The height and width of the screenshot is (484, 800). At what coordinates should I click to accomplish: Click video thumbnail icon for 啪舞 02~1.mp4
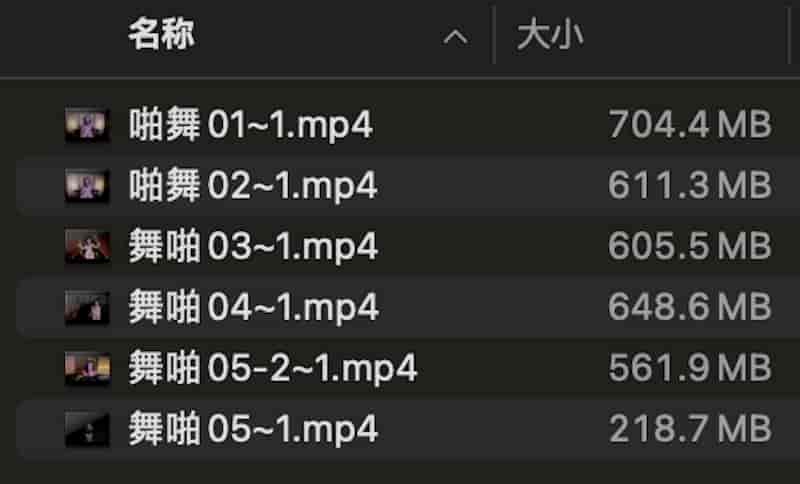click(87, 186)
